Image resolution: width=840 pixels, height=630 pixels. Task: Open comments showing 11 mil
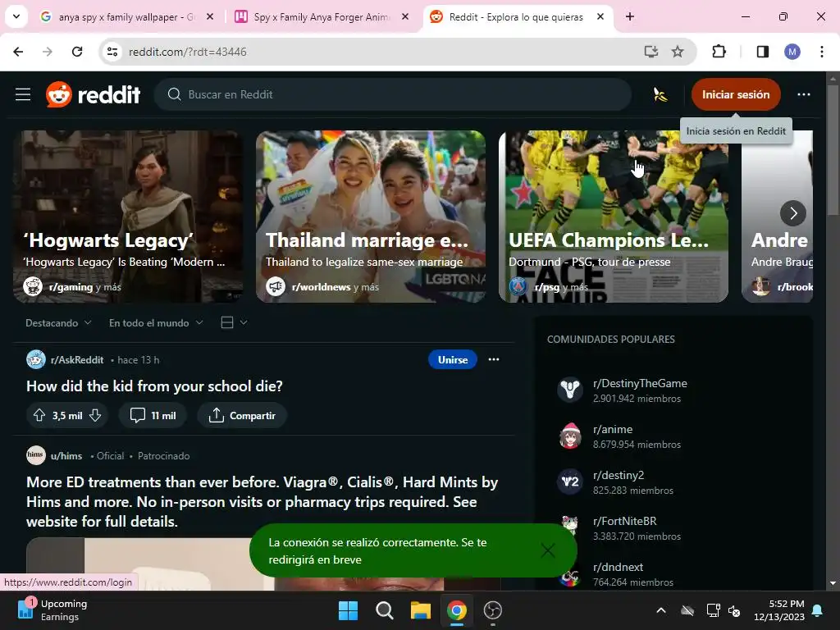tap(153, 415)
